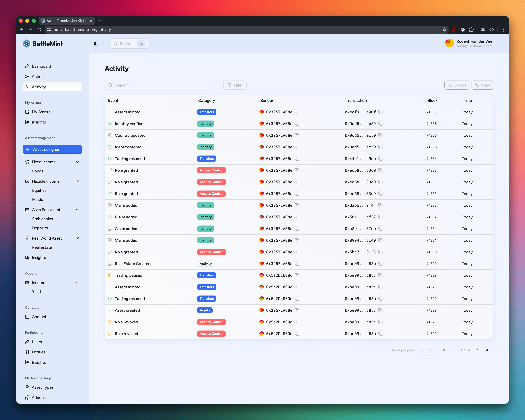Open Insights under My Assets
Screen dimensions: 525x420
pyautogui.click(x=39, y=122)
